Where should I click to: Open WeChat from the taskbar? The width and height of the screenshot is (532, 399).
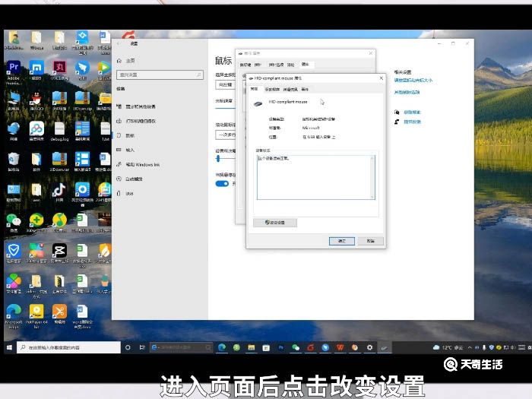click(x=296, y=347)
